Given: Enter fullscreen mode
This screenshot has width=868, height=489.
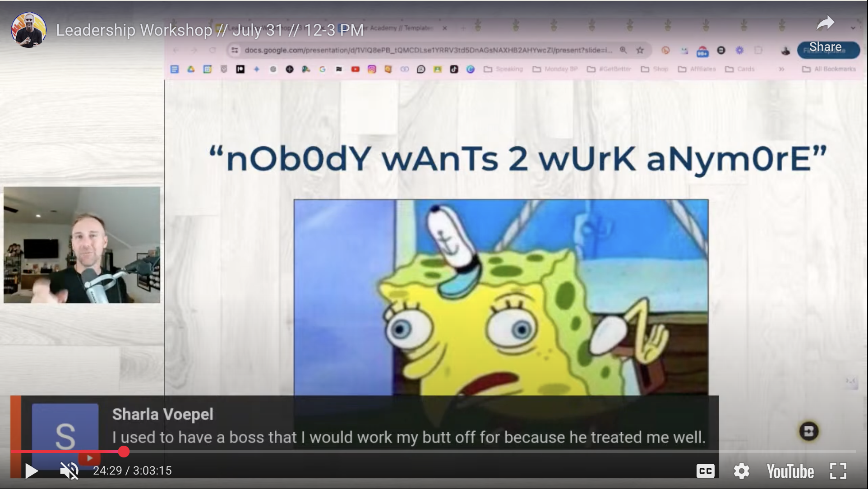Looking at the screenshot, I should tap(838, 471).
